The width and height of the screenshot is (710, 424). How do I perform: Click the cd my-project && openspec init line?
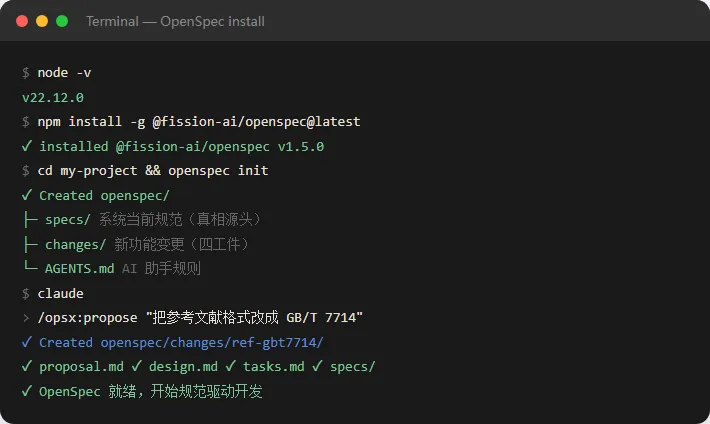153,171
